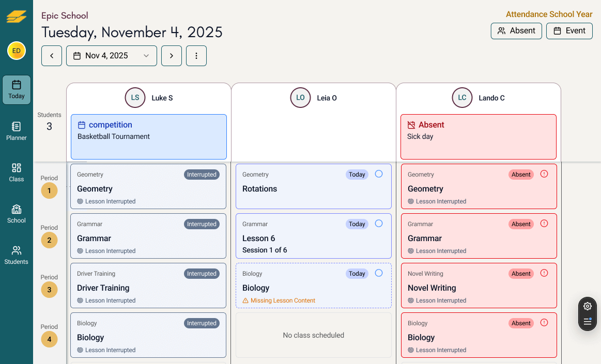Screen dimensions: 601x364
Task: Go to the previous day arrow
Action: 52,56
